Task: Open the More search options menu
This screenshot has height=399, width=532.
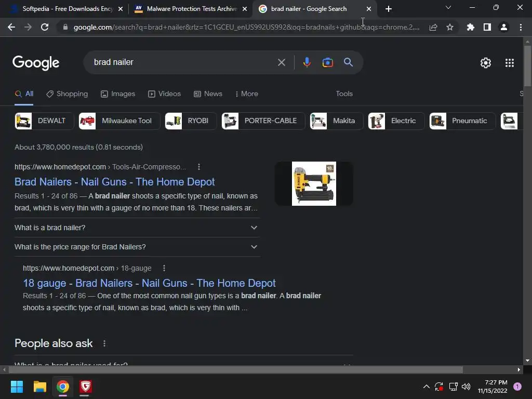Action: coord(247,94)
